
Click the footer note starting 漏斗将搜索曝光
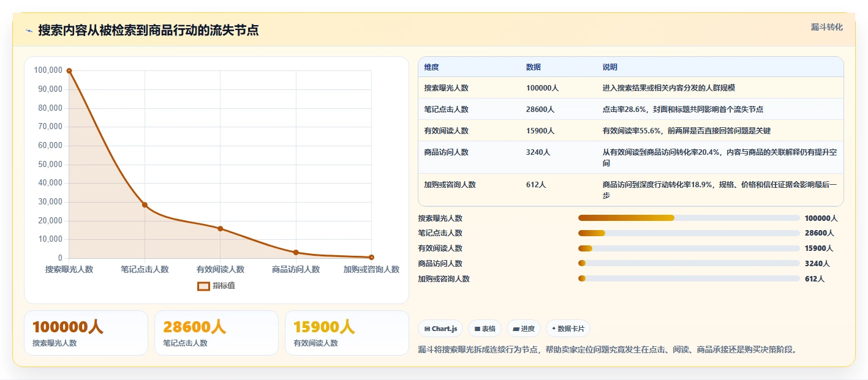tap(607, 349)
